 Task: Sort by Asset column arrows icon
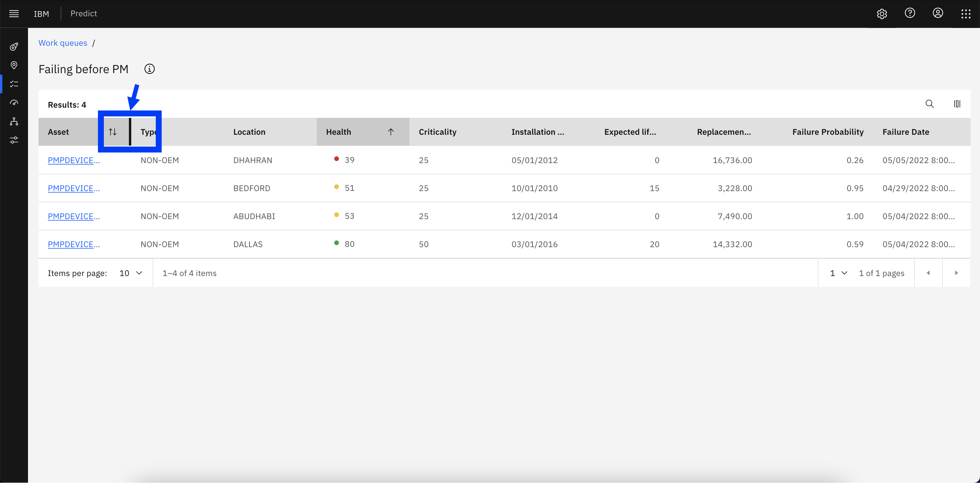[113, 132]
